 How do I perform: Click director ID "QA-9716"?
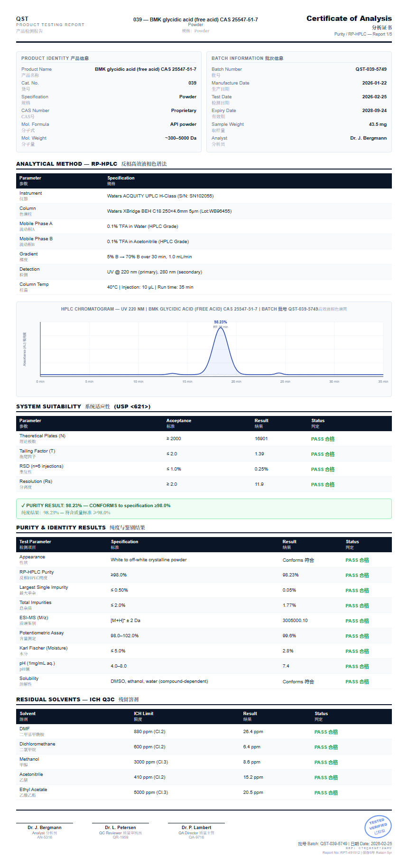(x=196, y=837)
